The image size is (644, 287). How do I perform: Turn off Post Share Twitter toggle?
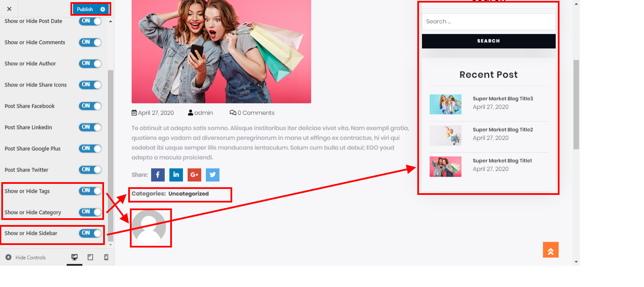pos(90,169)
